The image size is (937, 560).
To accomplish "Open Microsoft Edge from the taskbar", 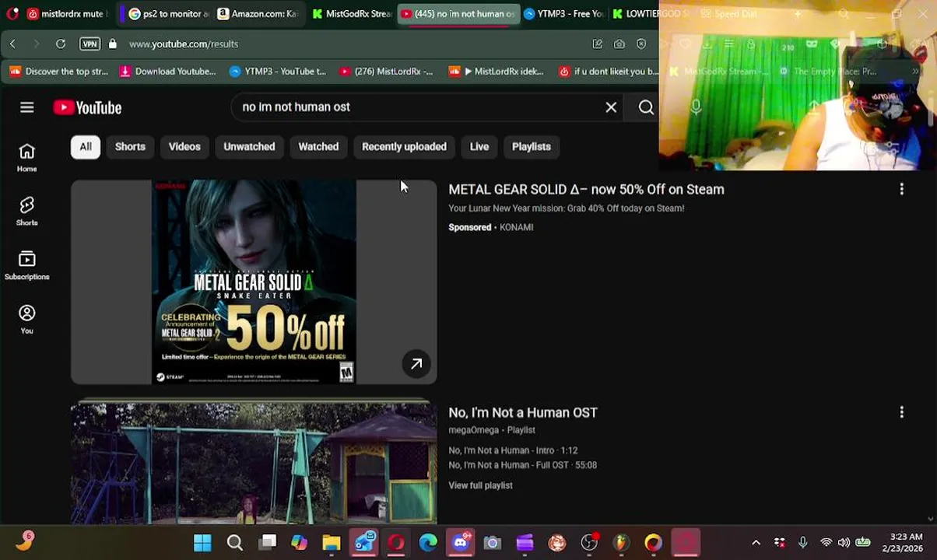I will tap(428, 543).
